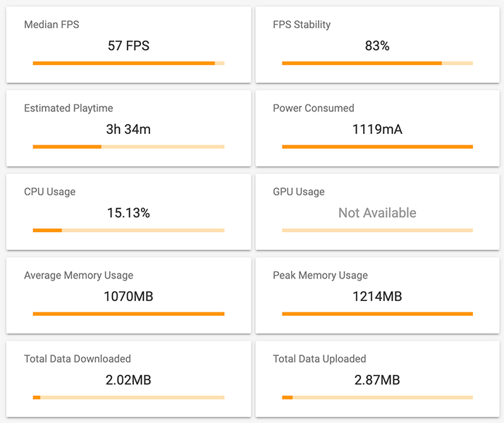
Task: Click the 2.87MB uploaded value
Action: [x=377, y=380]
